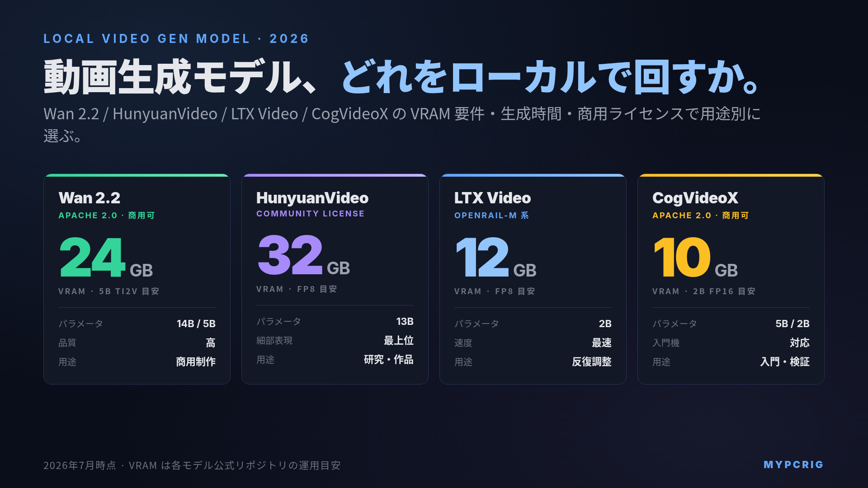Click the '品質' row label in Wan 2.2 card
This screenshot has height=488, width=868.
pos(67,343)
